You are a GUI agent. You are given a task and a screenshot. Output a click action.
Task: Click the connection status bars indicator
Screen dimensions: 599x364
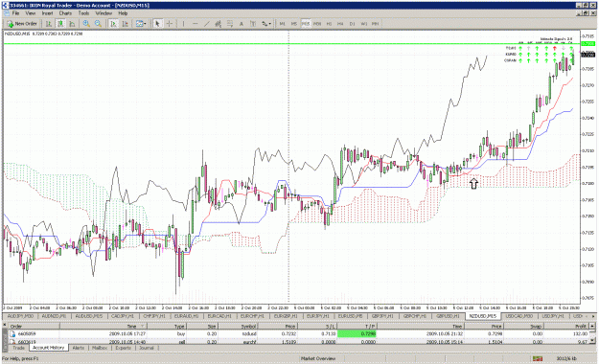pos(538,358)
